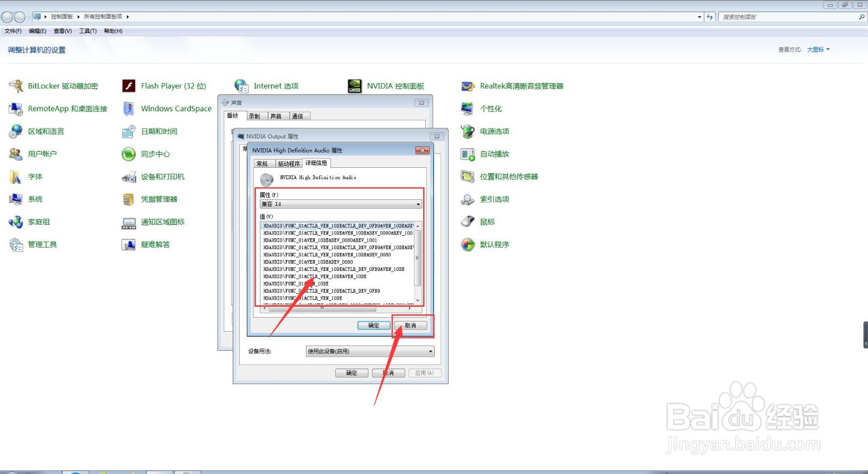Screen dimensions: 868x474
Task: Open 用户帐户 icon
Action: tap(16, 154)
